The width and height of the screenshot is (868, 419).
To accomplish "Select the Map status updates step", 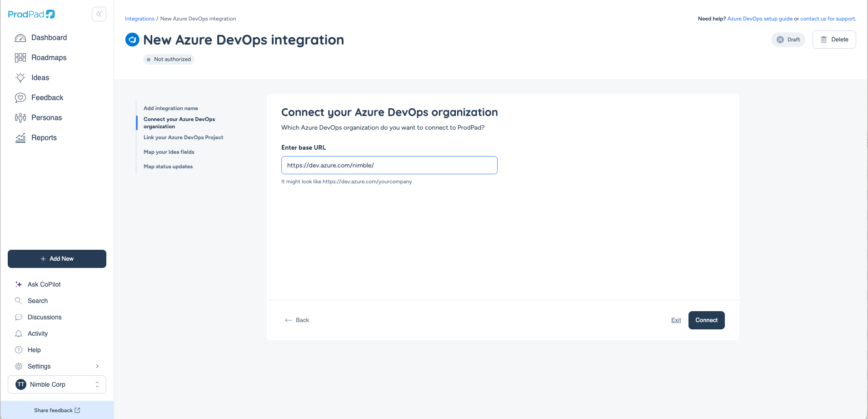I will pyautogui.click(x=168, y=167).
